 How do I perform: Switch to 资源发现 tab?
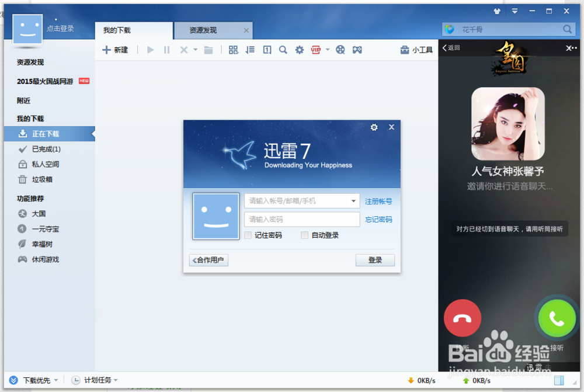tap(213, 30)
